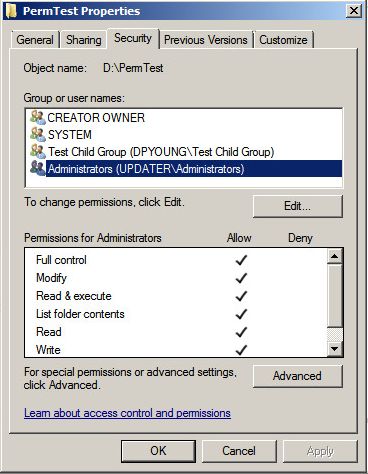Select Administrators (UPDATER\Administrators) entry
Image resolution: width=368 pixels, height=474 pixels.
pyautogui.click(x=194, y=169)
